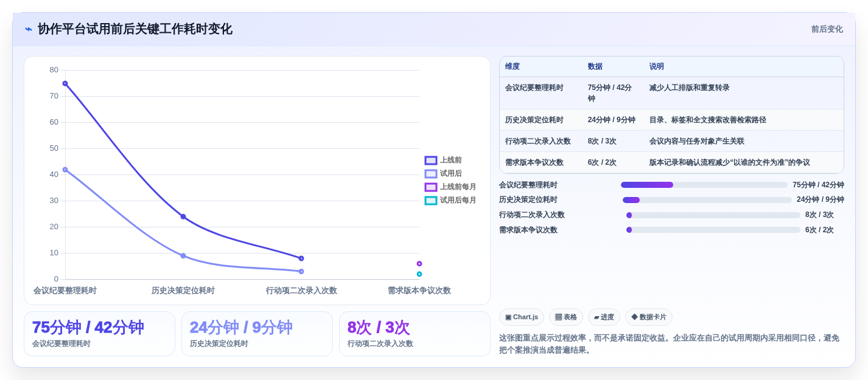Click the Chart.js tag chip
The image size is (868, 380).
pyautogui.click(x=522, y=317)
